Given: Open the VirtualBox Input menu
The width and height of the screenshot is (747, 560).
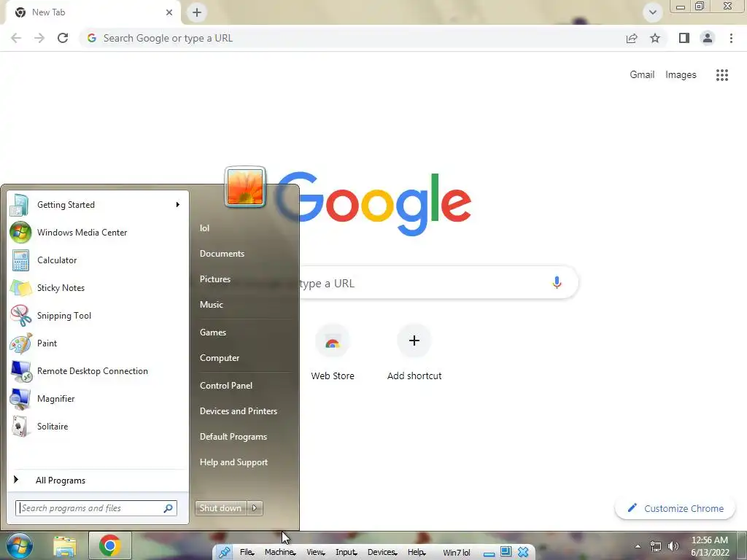Looking at the screenshot, I should [x=346, y=553].
